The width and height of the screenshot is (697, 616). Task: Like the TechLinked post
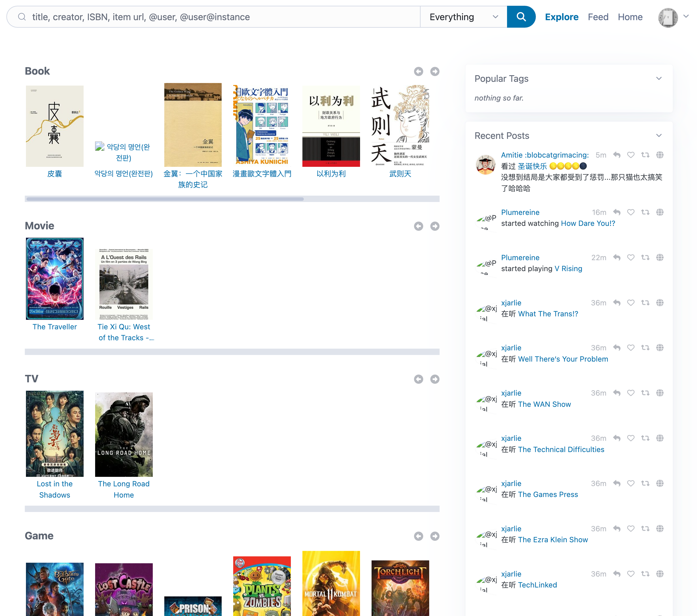tap(630, 574)
